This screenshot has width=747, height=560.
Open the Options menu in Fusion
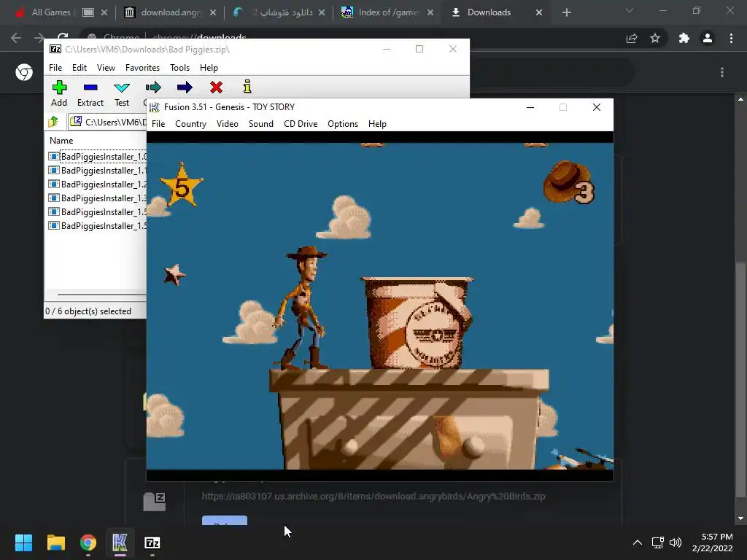click(343, 124)
